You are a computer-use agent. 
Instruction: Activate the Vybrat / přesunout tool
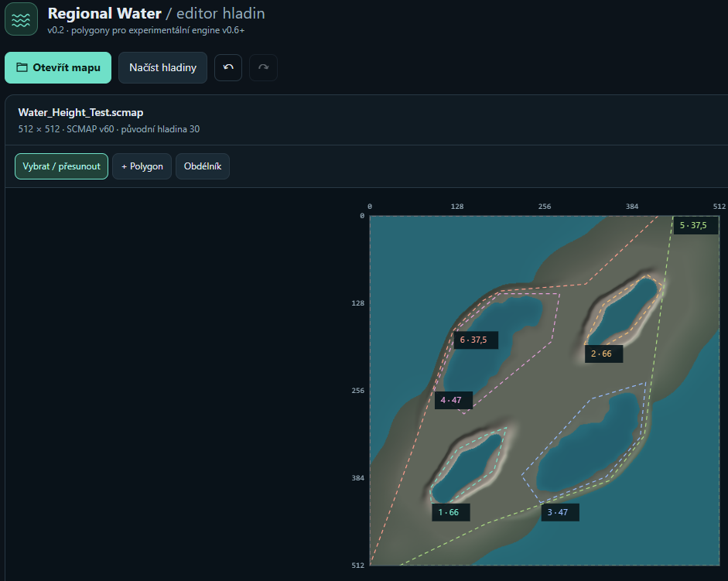click(x=61, y=166)
